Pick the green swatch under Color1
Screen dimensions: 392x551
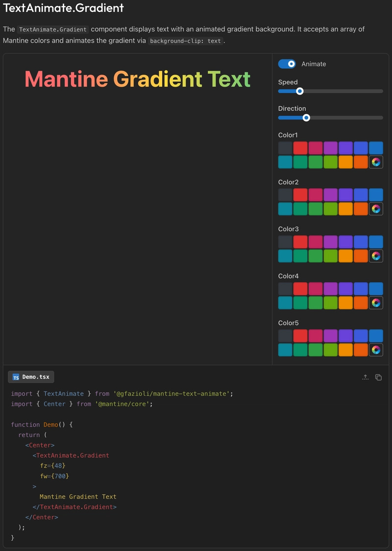pos(316,162)
